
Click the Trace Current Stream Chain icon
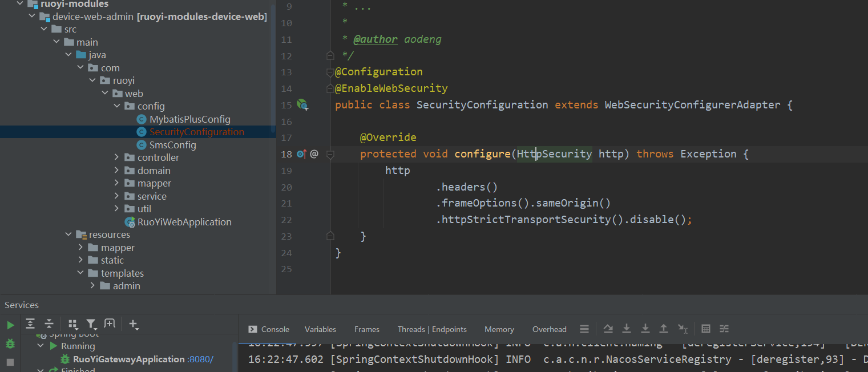tap(724, 329)
